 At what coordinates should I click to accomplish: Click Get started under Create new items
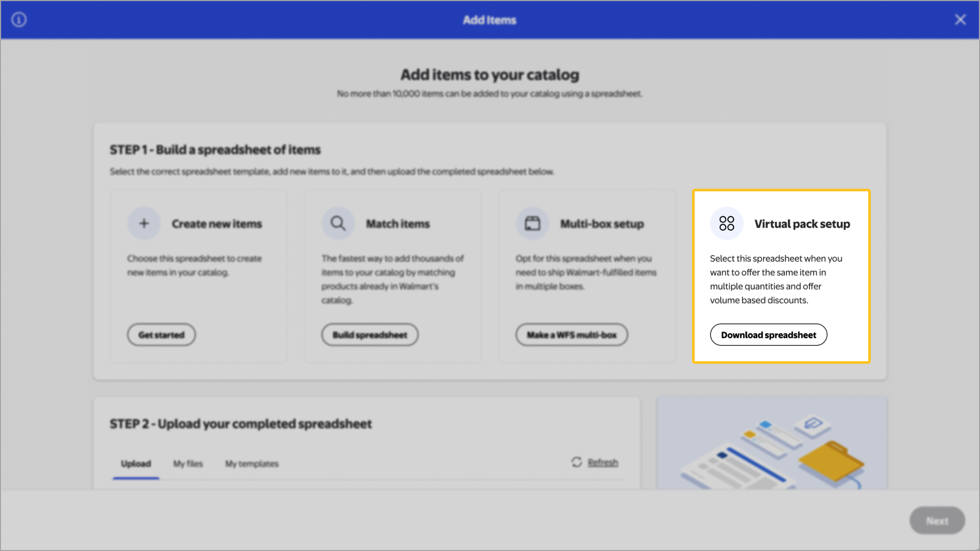click(161, 335)
